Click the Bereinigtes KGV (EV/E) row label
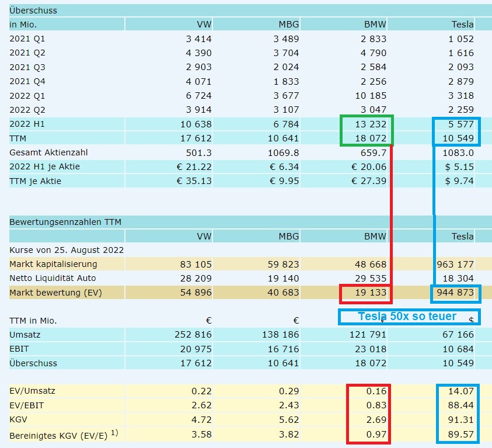This screenshot has height=448, width=492. click(x=64, y=435)
